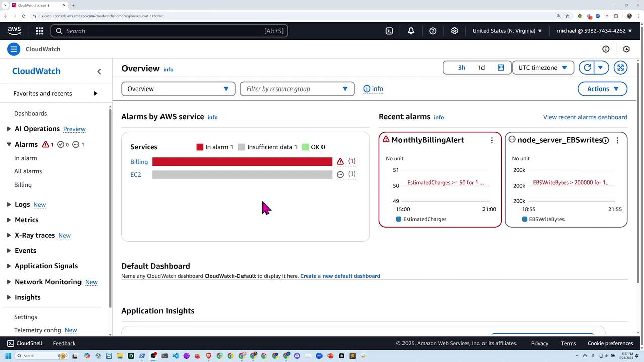Open CloudWatch Settings
The width and height of the screenshot is (644, 362).
26,317
